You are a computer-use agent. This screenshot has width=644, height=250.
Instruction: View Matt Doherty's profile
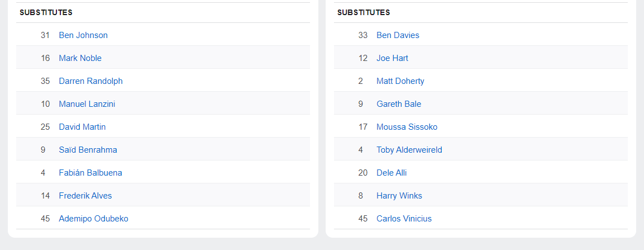tap(400, 81)
